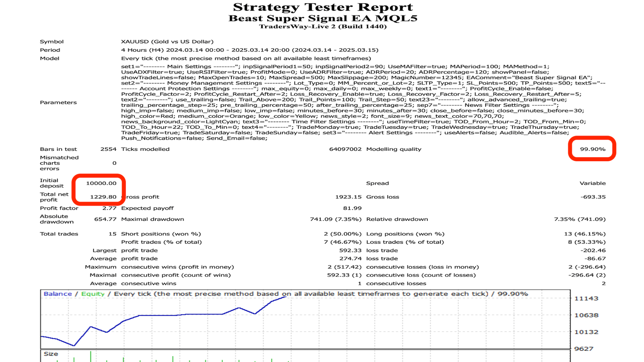Select the absolute drawdown value 654.77
Image resolution: width=644 pixels, height=362 pixels.
click(105, 219)
